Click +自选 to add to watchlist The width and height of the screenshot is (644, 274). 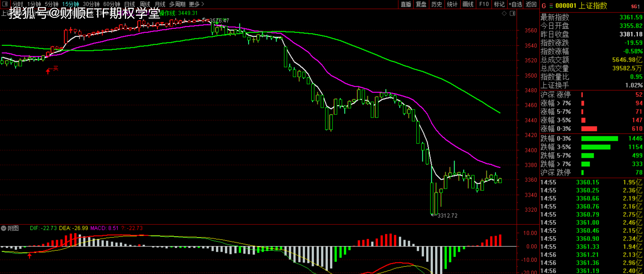coord(515,4)
